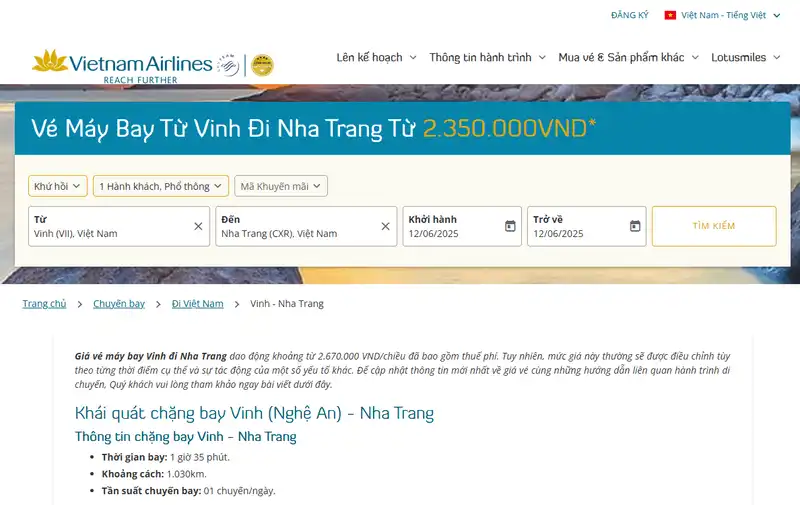Image resolution: width=800 pixels, height=505 pixels.
Task: Clear the Nha Trang (CXR) destination field
Action: point(385,226)
